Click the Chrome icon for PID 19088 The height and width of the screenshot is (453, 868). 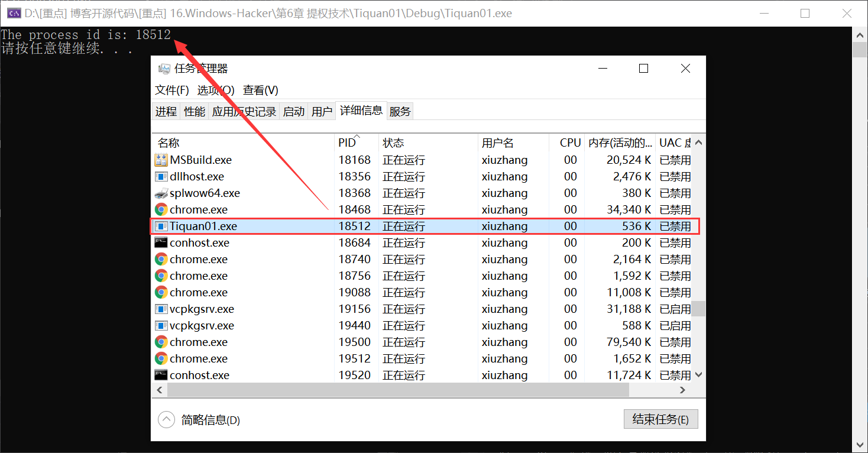click(161, 292)
